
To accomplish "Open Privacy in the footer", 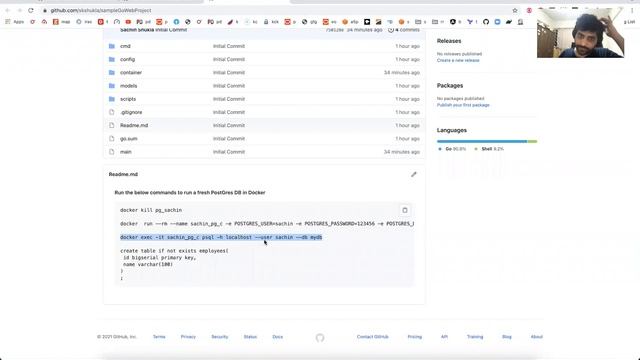I will coord(188,337).
